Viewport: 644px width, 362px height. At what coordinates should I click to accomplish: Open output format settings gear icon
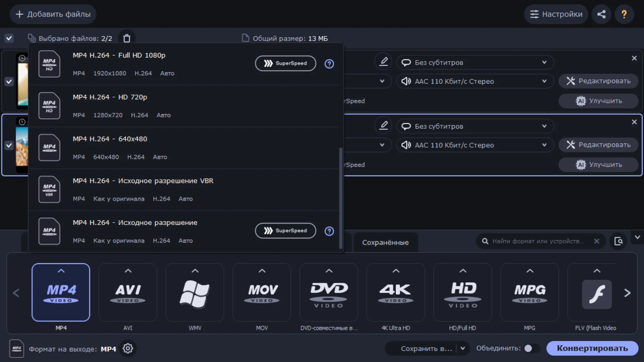click(x=128, y=349)
